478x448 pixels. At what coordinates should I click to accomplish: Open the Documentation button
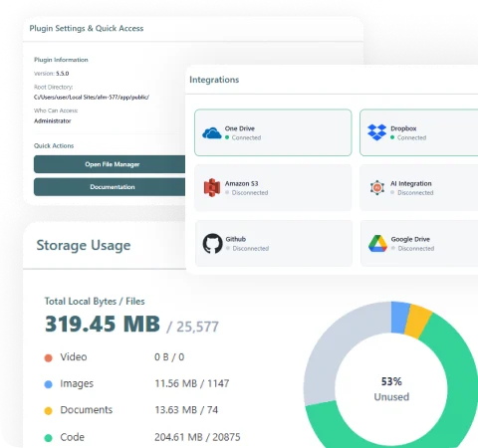tap(110, 187)
